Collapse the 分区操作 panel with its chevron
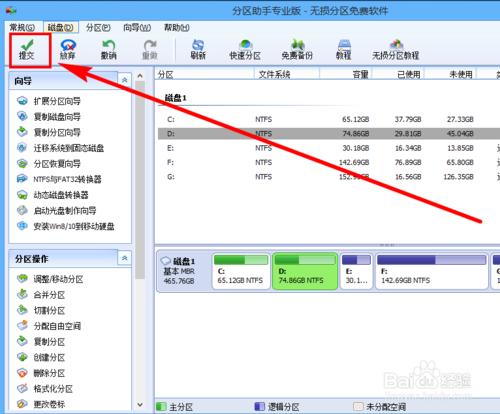This screenshot has height=414, width=500. [125, 258]
